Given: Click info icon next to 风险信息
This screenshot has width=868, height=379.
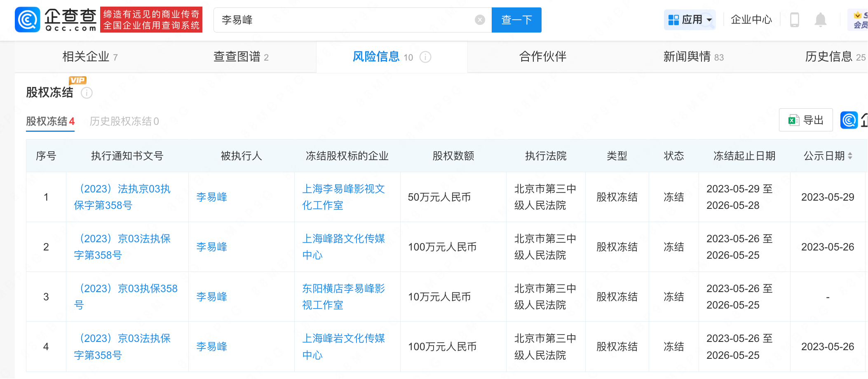Looking at the screenshot, I should tap(425, 57).
